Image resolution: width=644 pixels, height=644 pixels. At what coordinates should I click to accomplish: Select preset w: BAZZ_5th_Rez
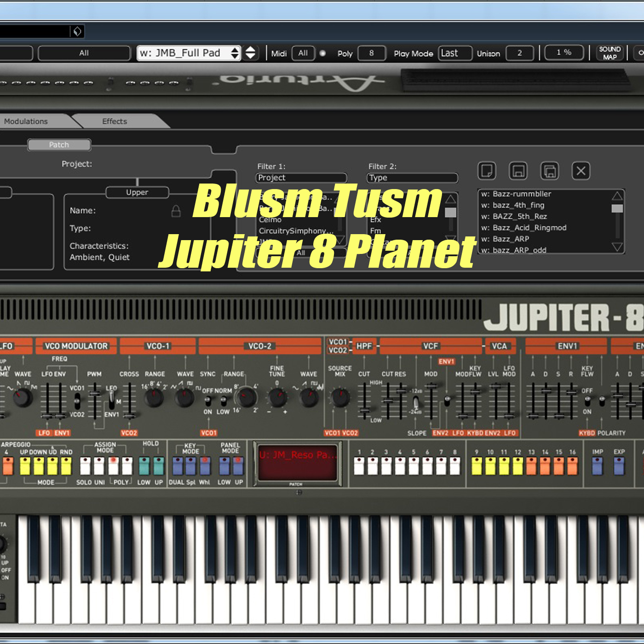coord(514,216)
